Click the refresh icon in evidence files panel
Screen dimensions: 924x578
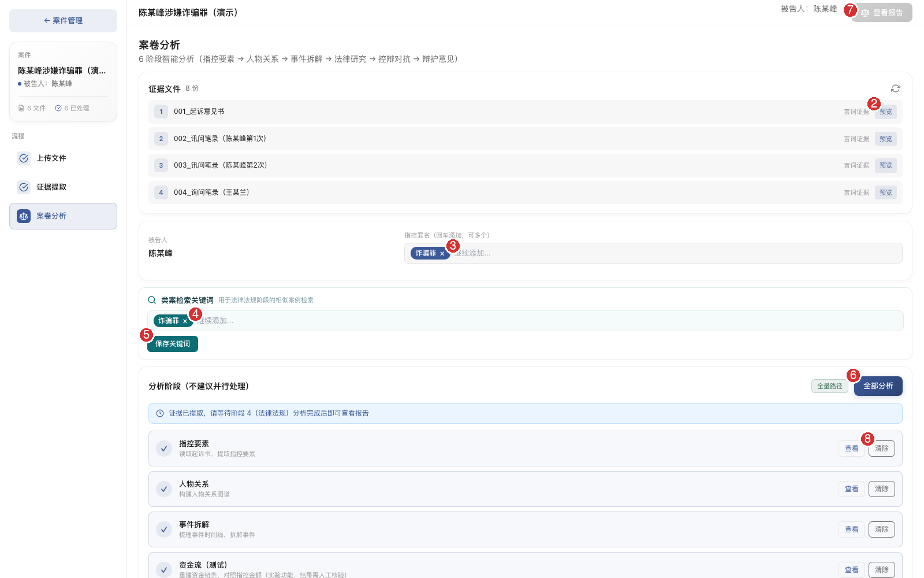coord(895,88)
